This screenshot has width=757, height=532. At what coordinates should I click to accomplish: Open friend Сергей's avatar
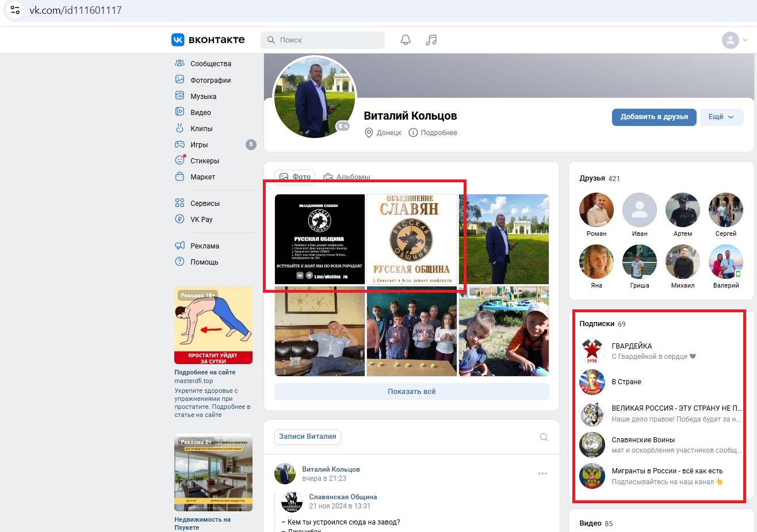tap(726, 210)
